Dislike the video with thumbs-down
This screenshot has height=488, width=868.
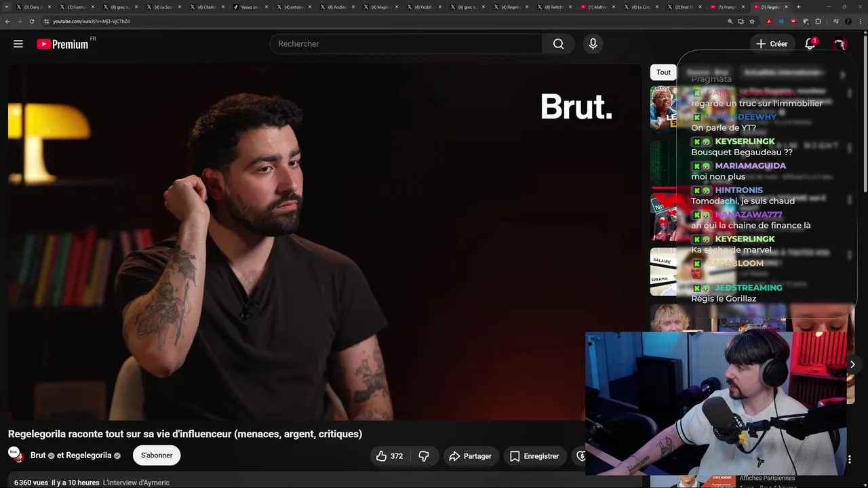pyautogui.click(x=424, y=456)
